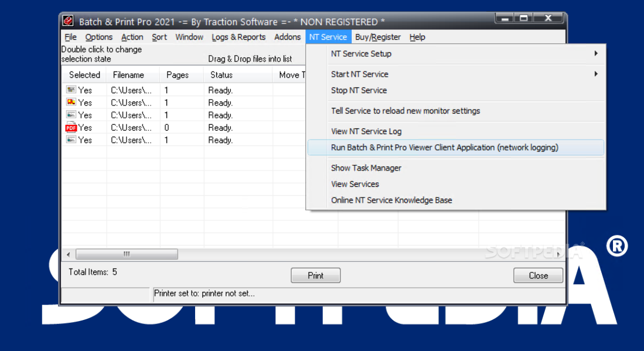
Task: Sort by the Pages column header
Action: 182,75
